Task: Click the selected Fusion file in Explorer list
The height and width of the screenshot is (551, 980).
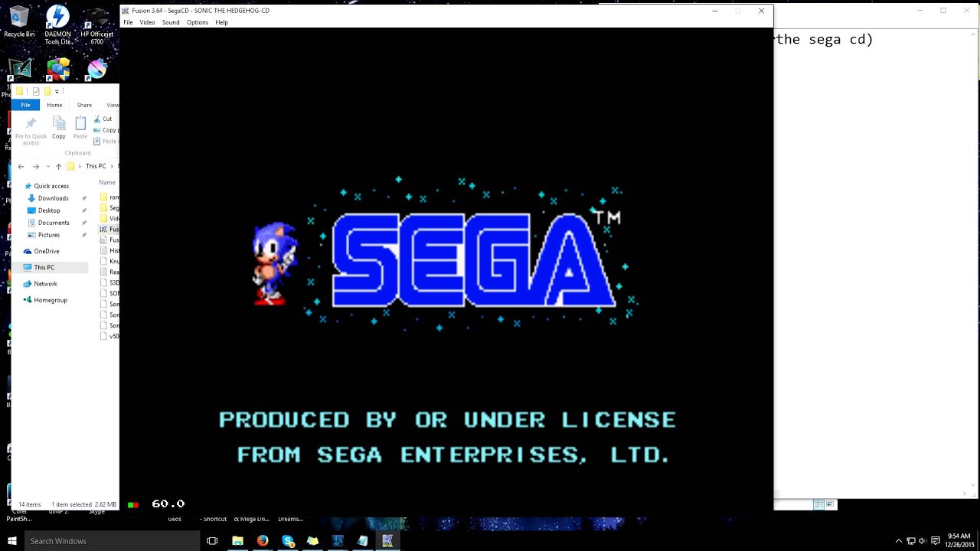Action: coord(109,229)
